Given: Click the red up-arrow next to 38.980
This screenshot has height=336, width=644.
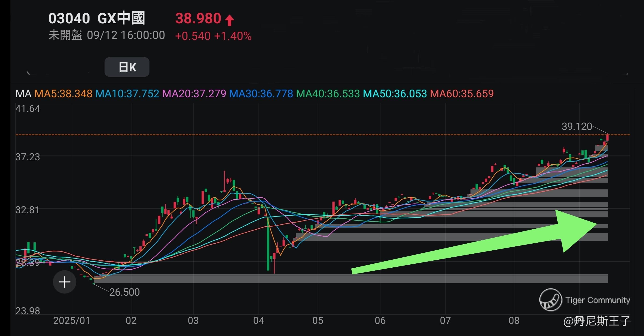Looking at the screenshot, I should (229, 20).
